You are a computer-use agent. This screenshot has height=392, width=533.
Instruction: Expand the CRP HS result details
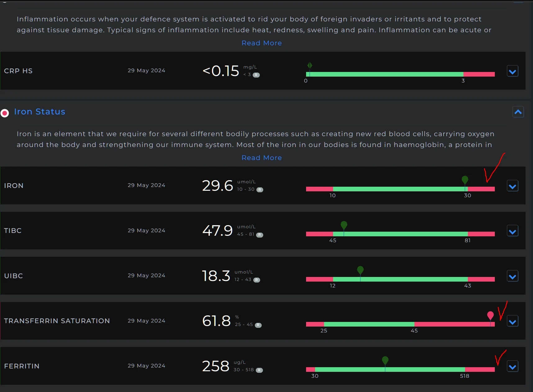coord(513,71)
